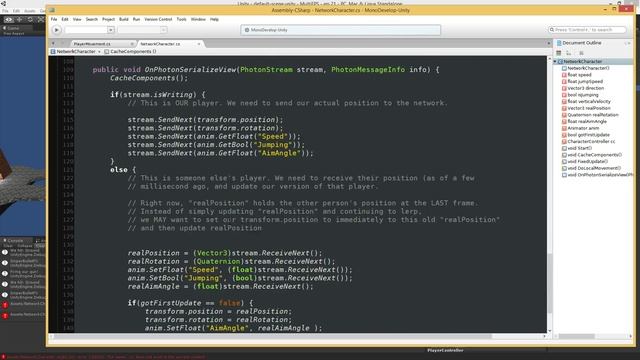Select 'float jumpSpeed' in Document Outline

click(585, 82)
